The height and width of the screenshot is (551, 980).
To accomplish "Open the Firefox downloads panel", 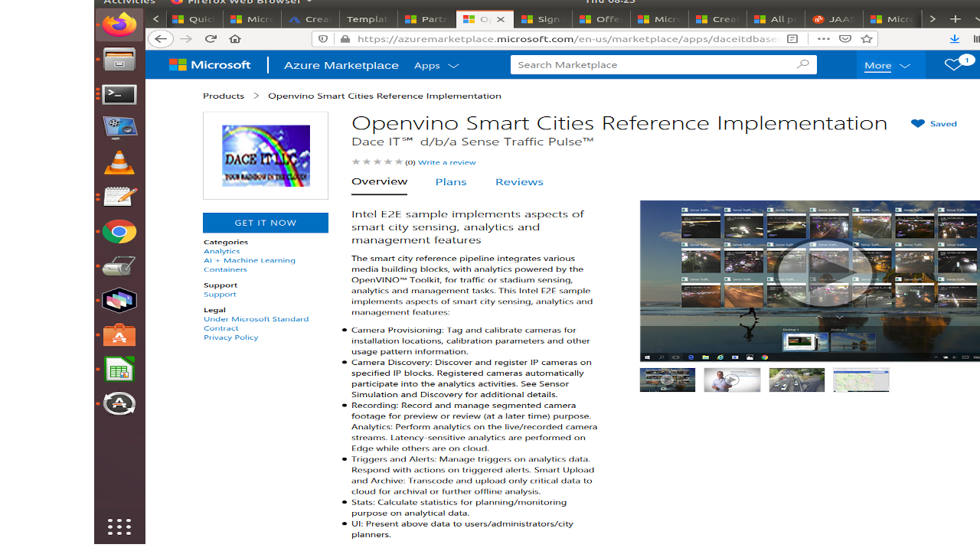I will pyautogui.click(x=954, y=39).
